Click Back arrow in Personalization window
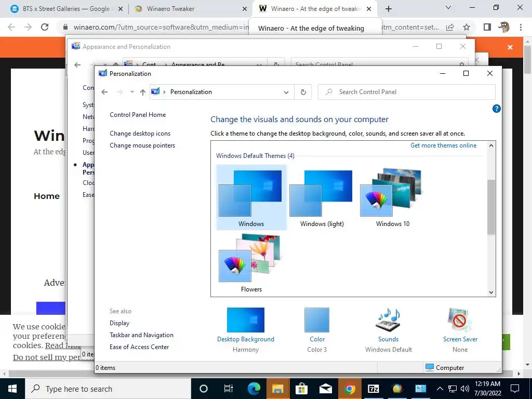This screenshot has height=399, width=532. coord(104,92)
